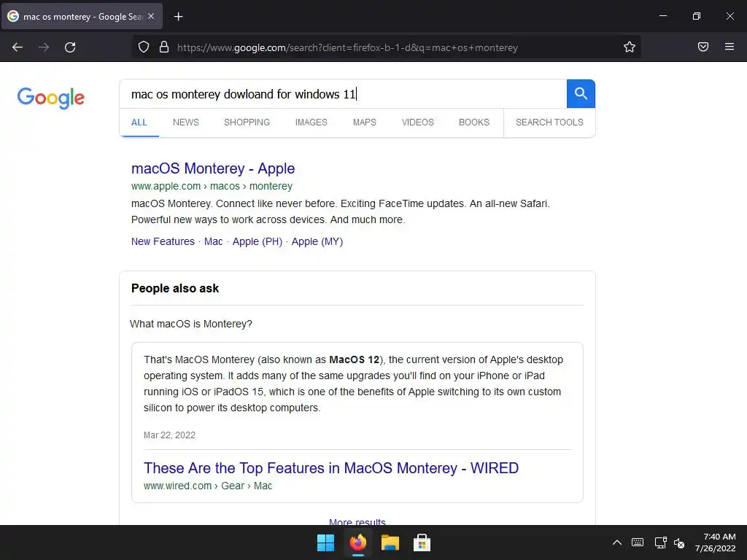Open Windows Start menu on taskbar
747x560 pixels.
(326, 542)
